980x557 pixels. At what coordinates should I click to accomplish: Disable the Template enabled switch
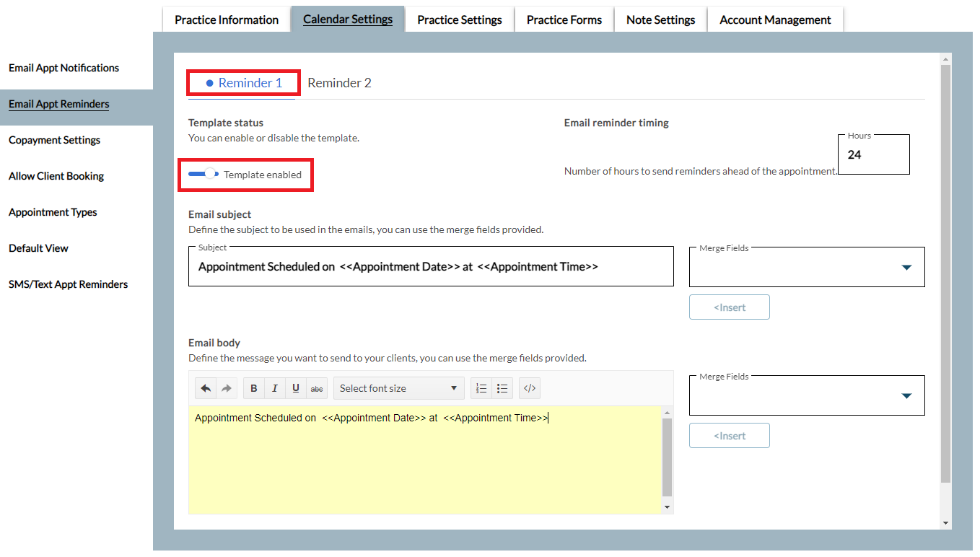click(x=204, y=174)
